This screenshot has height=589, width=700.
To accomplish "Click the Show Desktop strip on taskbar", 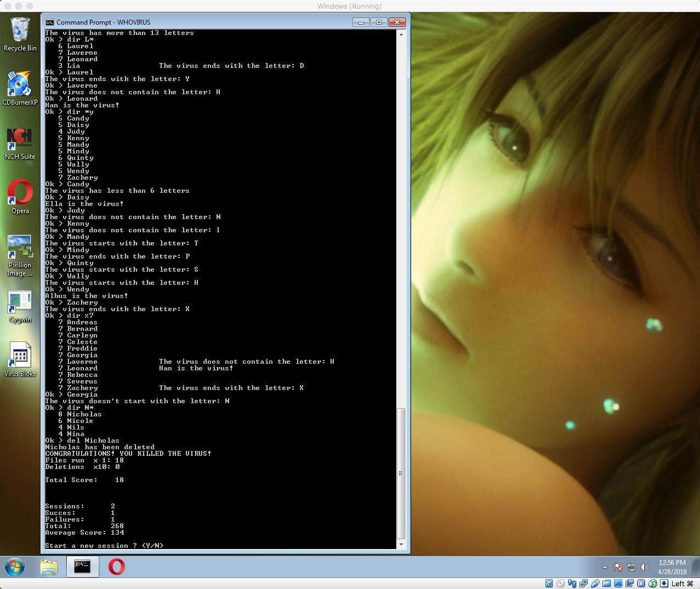I will (x=696, y=567).
